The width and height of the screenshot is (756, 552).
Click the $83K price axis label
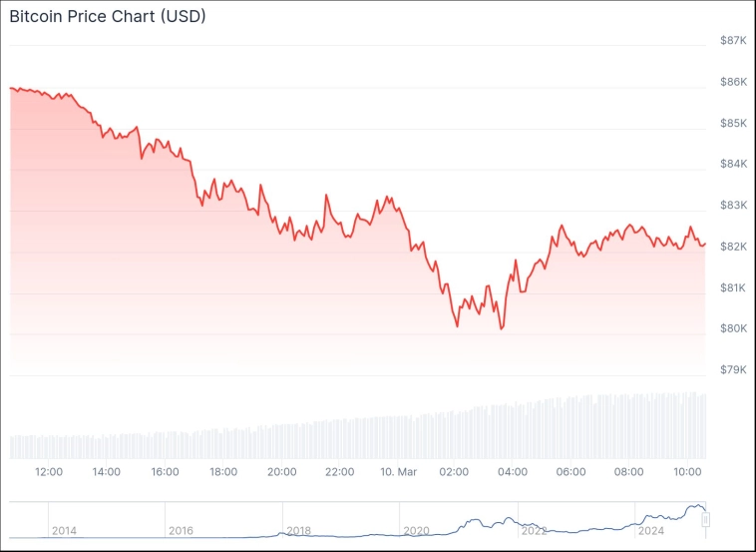pos(733,205)
